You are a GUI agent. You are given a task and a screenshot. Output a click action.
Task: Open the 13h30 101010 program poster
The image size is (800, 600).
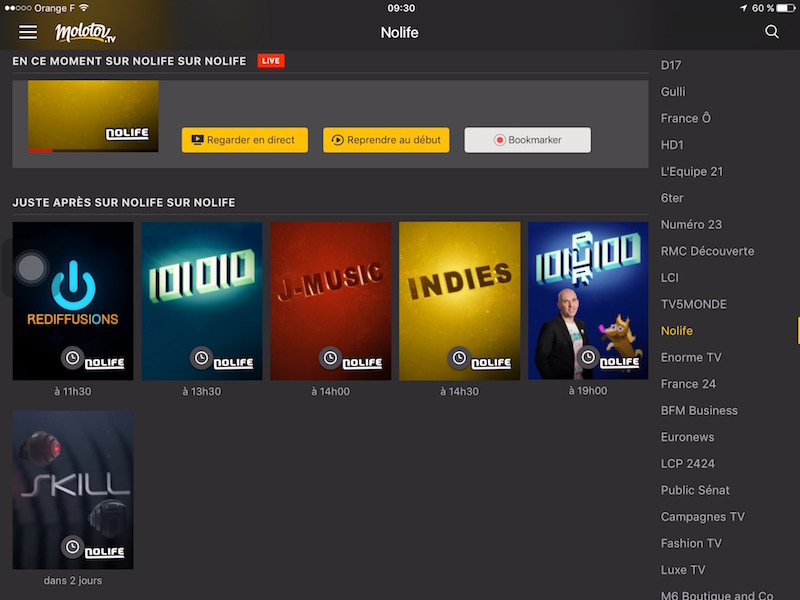coord(202,301)
